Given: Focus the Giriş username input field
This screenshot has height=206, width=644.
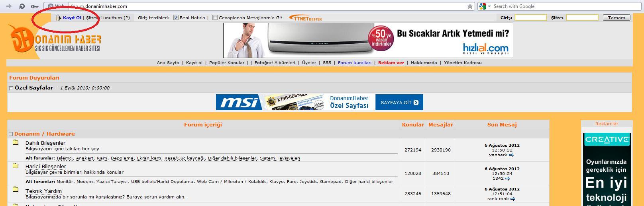Looking at the screenshot, I should click(530, 17).
